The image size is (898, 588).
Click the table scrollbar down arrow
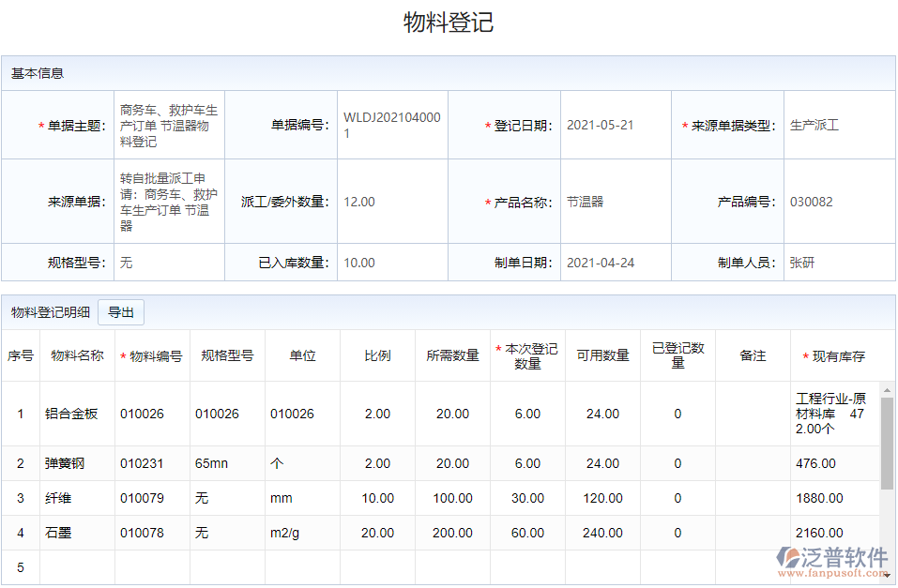tap(887, 579)
